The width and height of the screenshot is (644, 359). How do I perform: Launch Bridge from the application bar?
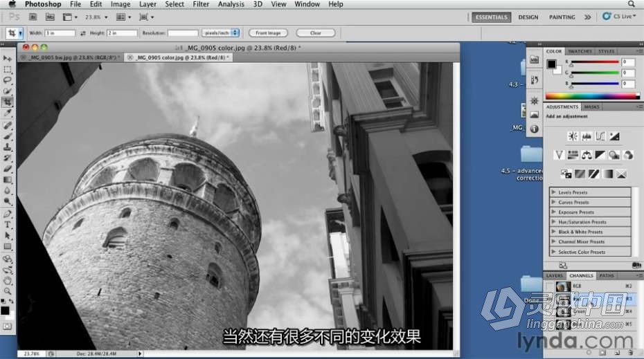33,17
